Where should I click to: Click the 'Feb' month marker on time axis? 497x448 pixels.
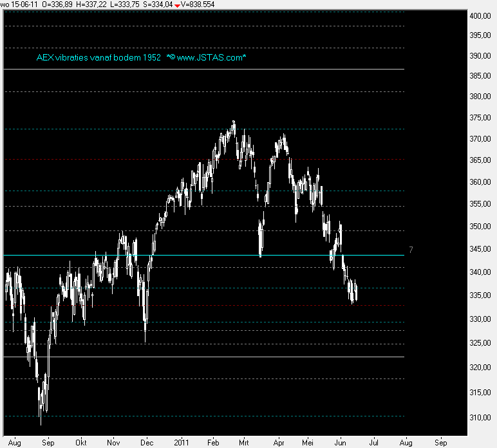[x=213, y=443]
